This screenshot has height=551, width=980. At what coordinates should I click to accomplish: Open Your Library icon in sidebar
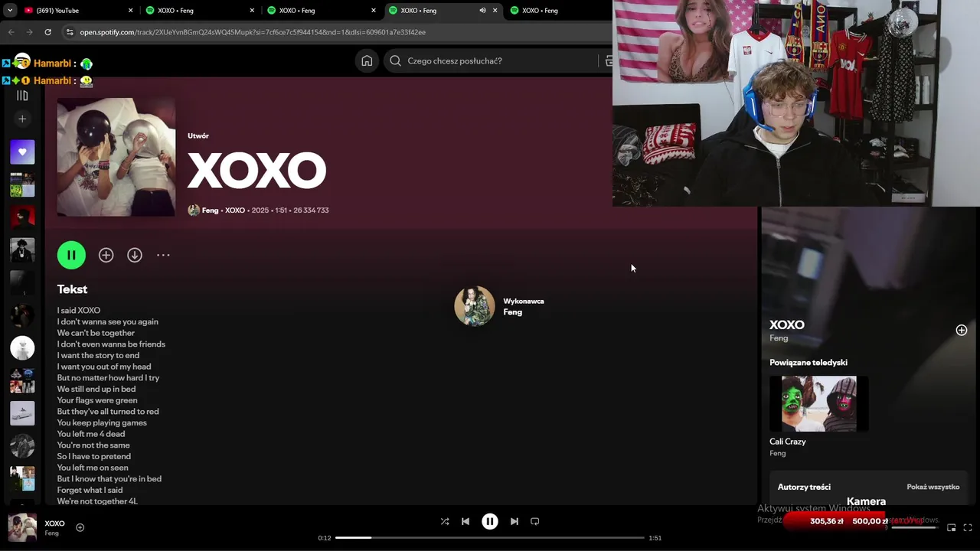[x=22, y=96]
